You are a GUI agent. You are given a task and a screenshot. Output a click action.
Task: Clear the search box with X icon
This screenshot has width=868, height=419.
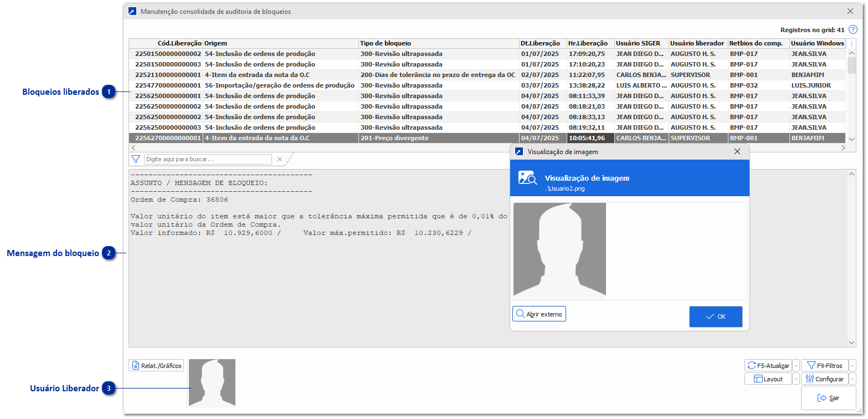tap(280, 160)
